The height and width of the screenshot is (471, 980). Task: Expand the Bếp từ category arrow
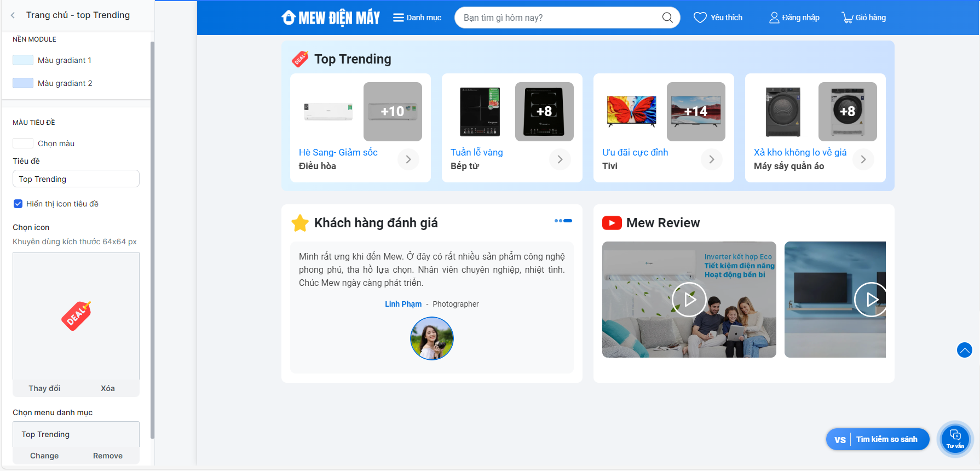tap(560, 159)
